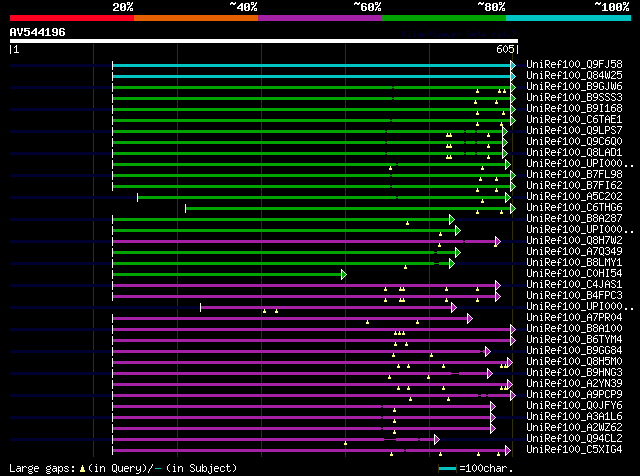
Task: Open the UniRef100_Q9FJ58 hit label
Action: tap(574, 65)
